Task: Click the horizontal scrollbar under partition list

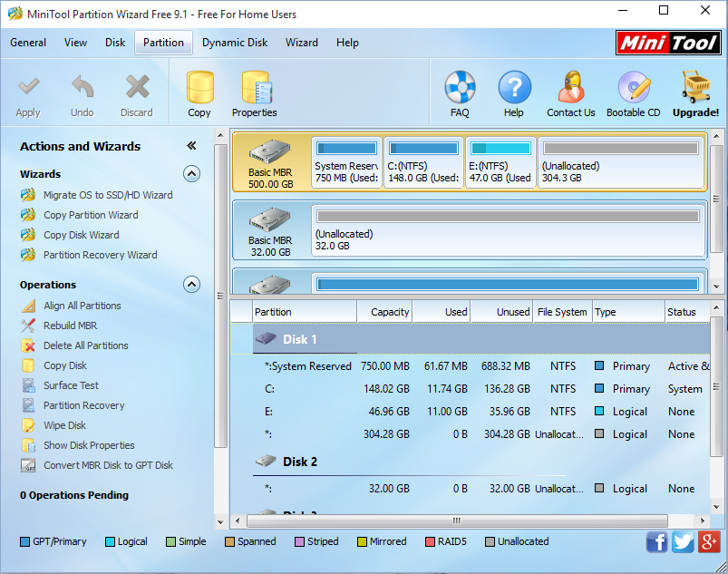Action: click(x=457, y=520)
